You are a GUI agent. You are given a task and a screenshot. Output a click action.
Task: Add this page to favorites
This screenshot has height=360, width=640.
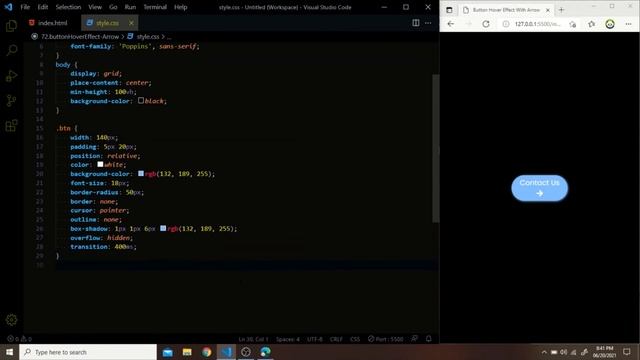click(x=573, y=24)
